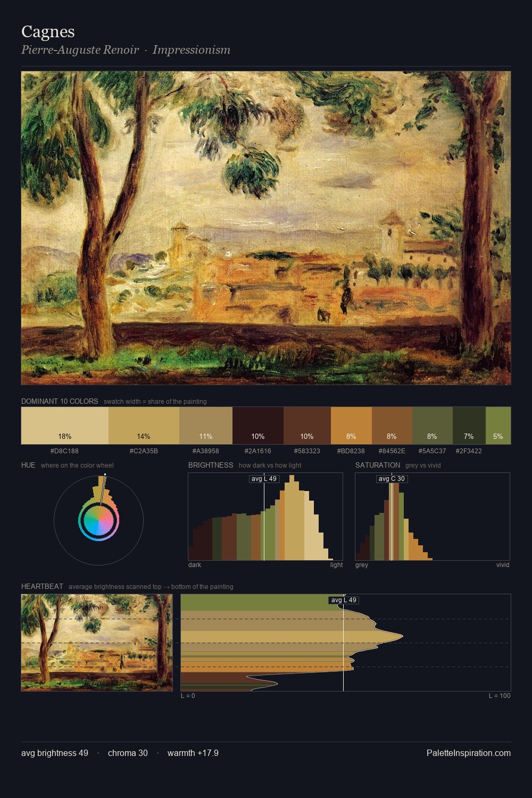Click the brightness histogram chart
Screen dimensions: 532x798
(265, 516)
